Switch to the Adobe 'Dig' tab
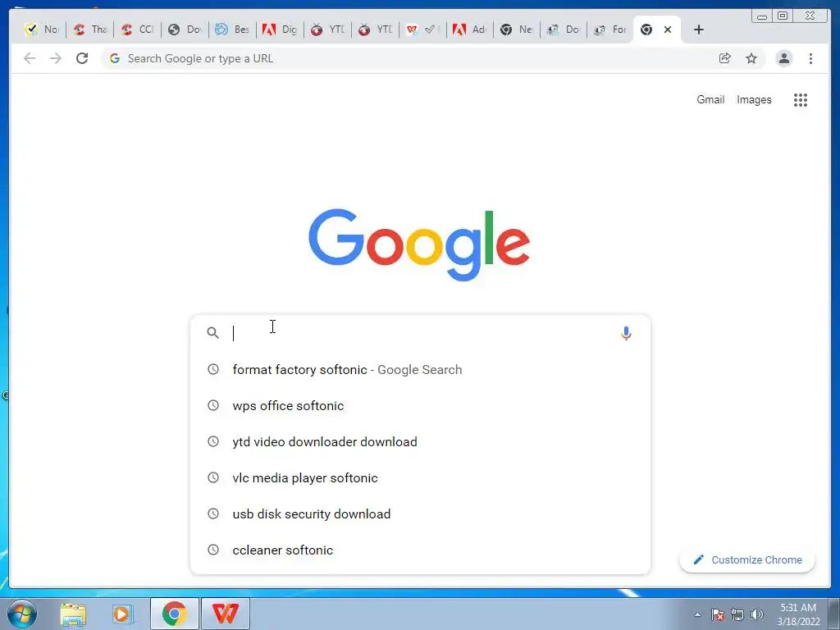The width and height of the screenshot is (840, 630). coord(280,30)
